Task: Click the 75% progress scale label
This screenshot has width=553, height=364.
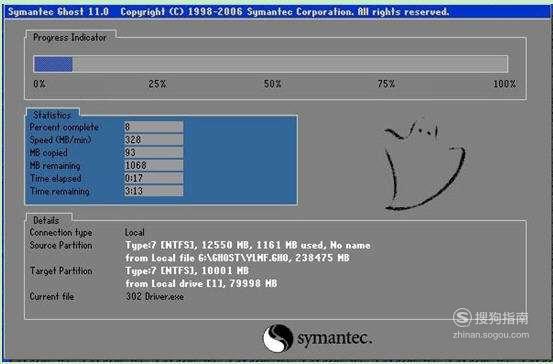Action: coord(386,84)
